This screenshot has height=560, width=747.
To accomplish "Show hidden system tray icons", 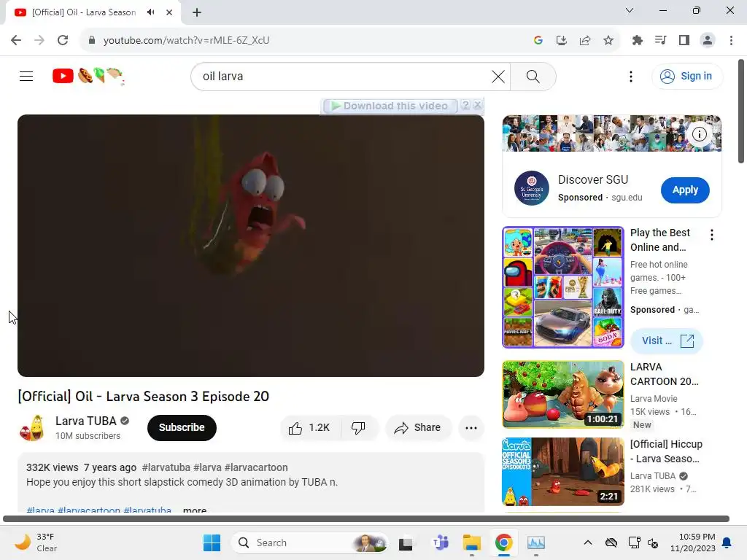I will (588, 542).
